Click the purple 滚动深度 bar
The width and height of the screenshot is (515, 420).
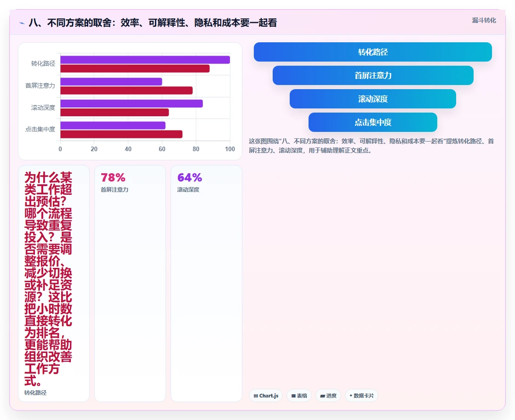[x=132, y=104]
